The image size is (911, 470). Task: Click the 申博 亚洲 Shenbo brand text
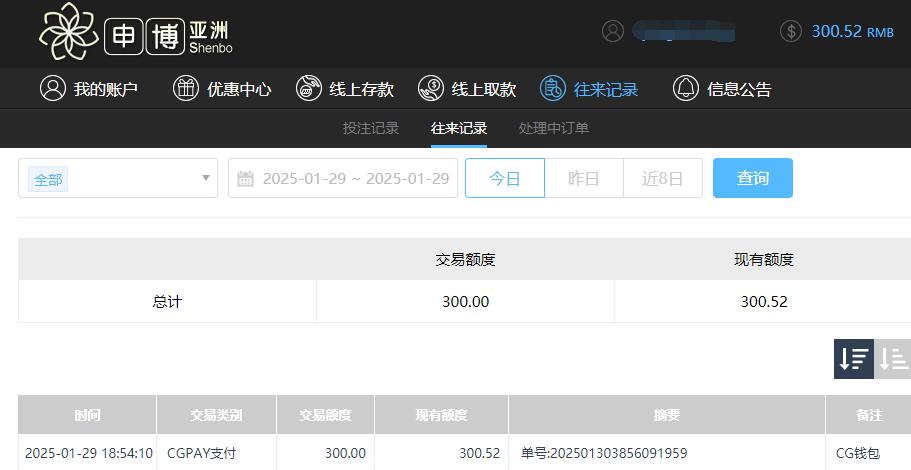[168, 37]
